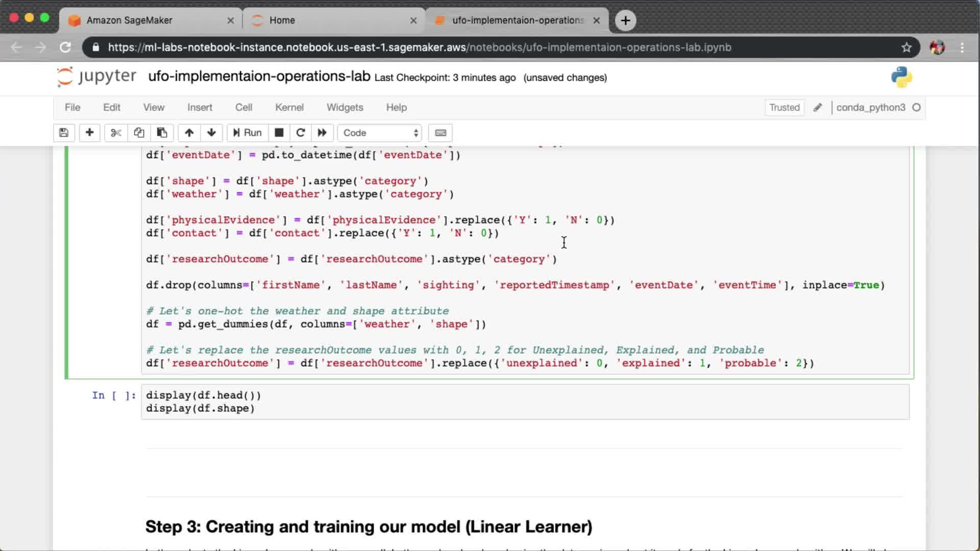This screenshot has width=980, height=551.
Task: Restart the kernel with the circular arrow
Action: [301, 133]
